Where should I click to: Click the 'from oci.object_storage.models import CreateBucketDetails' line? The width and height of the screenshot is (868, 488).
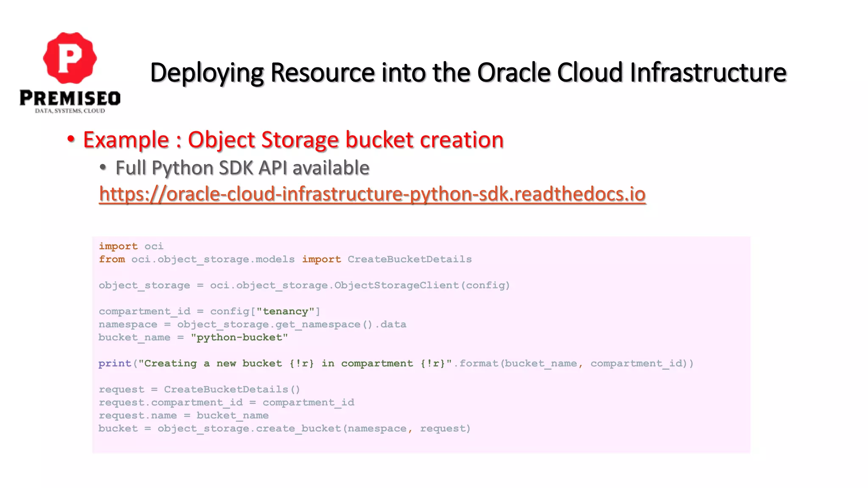tap(285, 259)
